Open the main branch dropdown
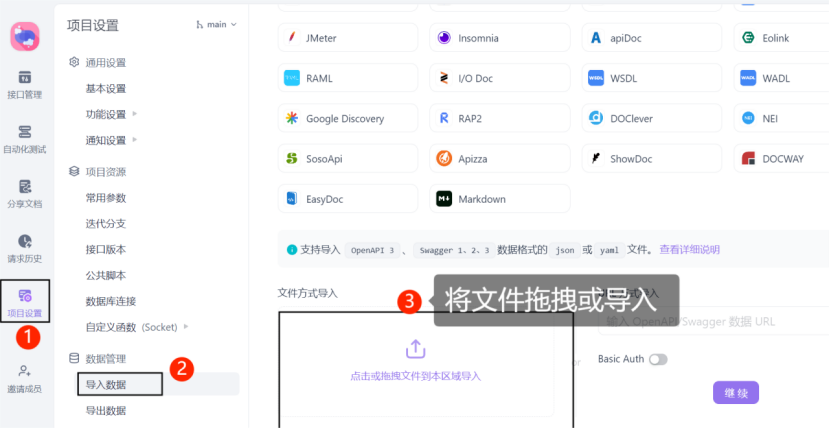The height and width of the screenshot is (428, 830). [x=216, y=24]
